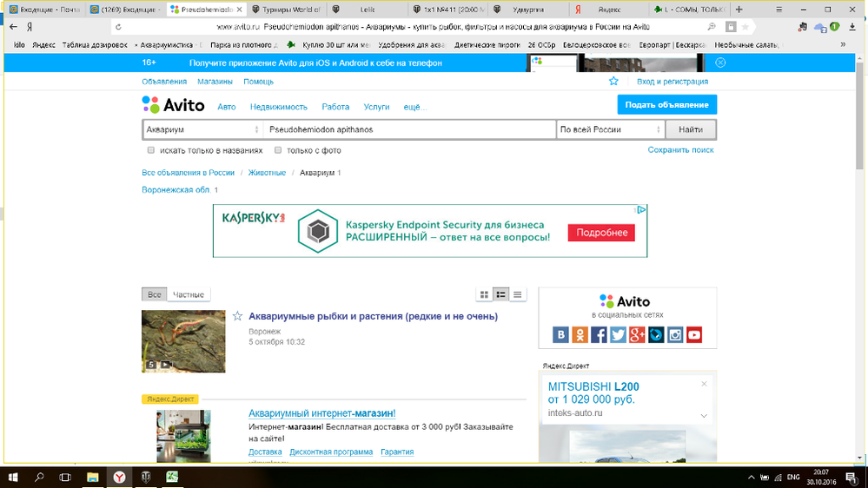This screenshot has height=488, width=868.
Task: Bookmark page using address bar star
Action: 745,27
